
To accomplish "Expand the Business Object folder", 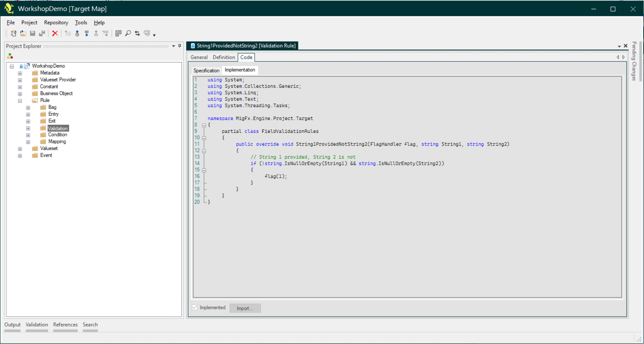I will 20,93.
